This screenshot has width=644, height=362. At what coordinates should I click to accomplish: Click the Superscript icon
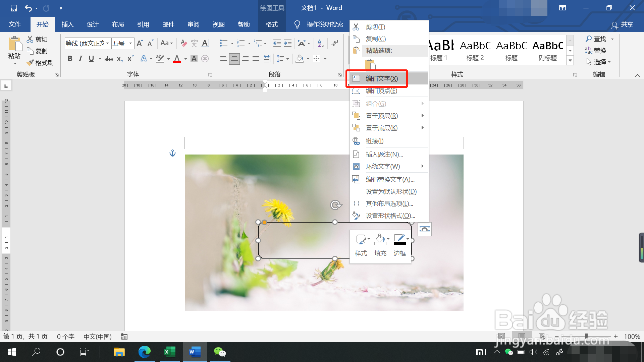click(x=130, y=59)
